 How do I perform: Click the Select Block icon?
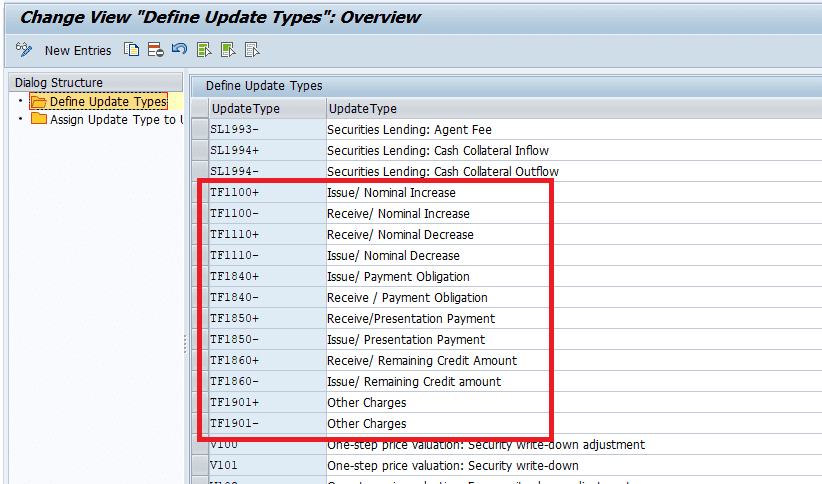(x=228, y=50)
